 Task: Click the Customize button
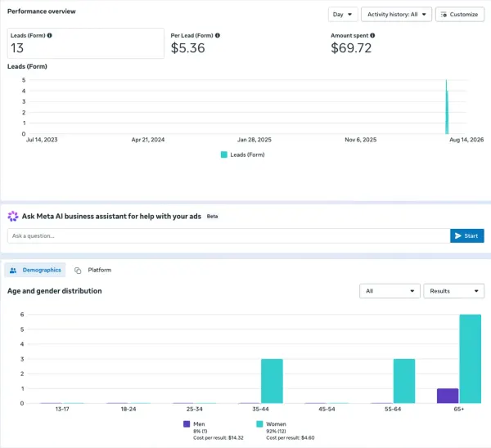coord(460,15)
